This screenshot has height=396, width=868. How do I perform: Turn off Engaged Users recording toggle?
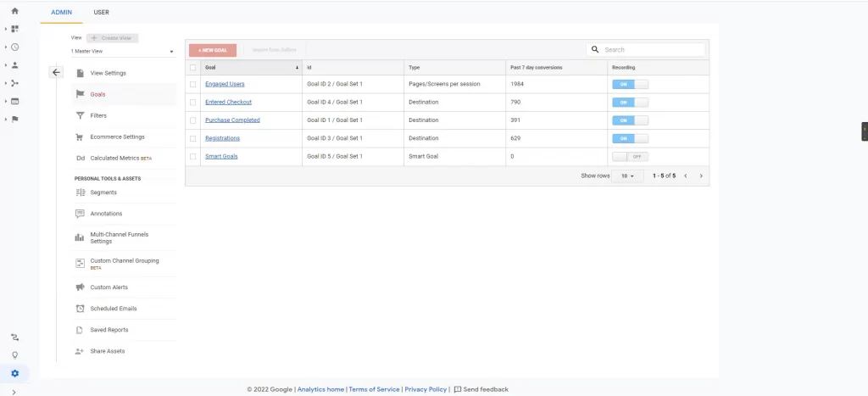(x=630, y=84)
